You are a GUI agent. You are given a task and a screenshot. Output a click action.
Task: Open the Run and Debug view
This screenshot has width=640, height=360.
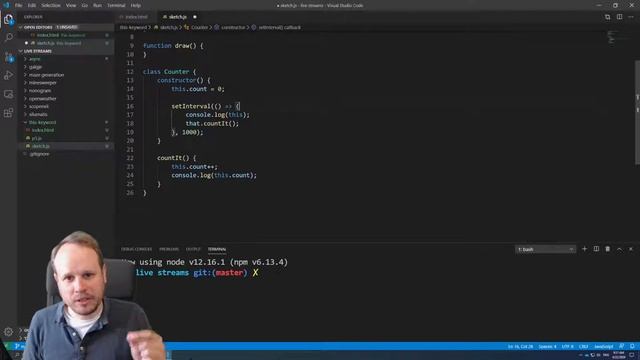click(8, 76)
